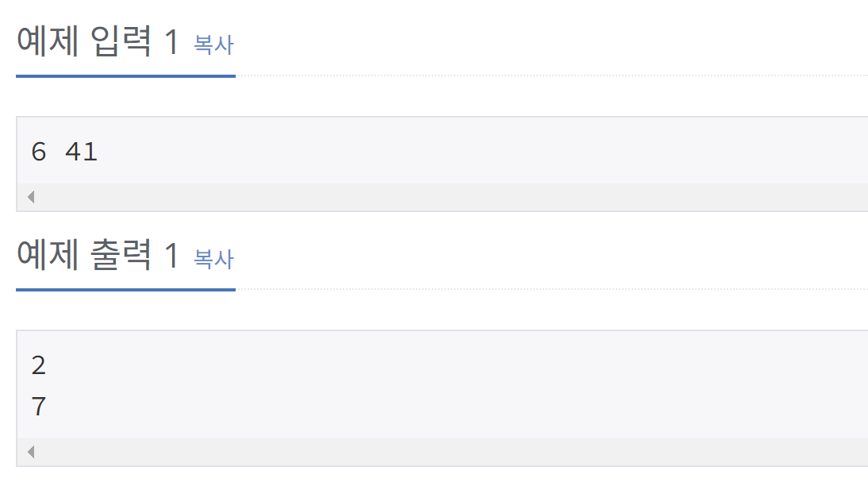The image size is (868, 494).
Task: Select the 예제 입력 1 heading
Action: click(98, 41)
